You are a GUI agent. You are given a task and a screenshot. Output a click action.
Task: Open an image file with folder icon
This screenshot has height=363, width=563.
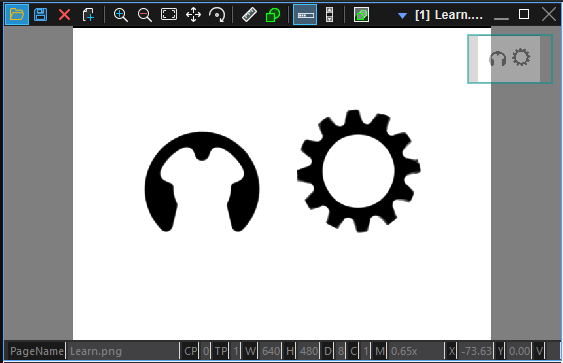point(17,15)
